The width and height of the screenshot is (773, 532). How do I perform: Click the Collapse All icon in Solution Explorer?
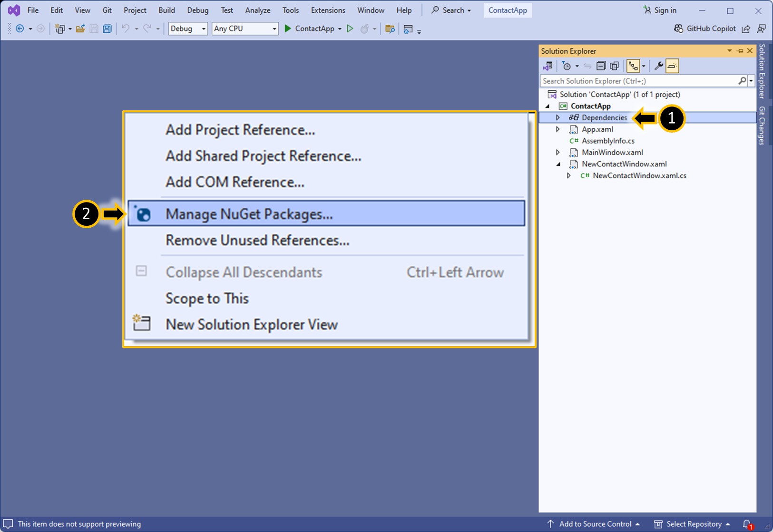click(601, 66)
